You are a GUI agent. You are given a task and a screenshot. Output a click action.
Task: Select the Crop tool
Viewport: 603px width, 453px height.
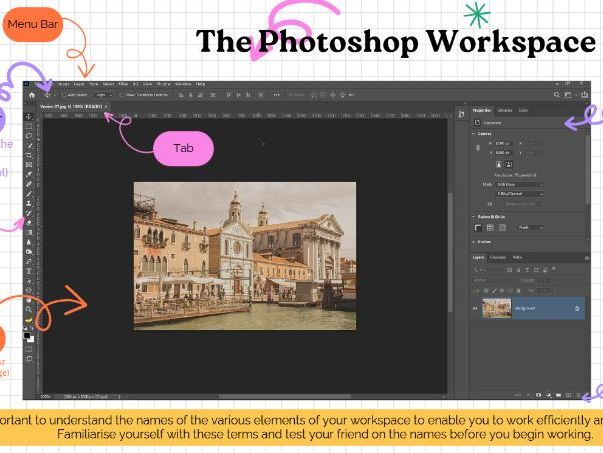point(29,155)
